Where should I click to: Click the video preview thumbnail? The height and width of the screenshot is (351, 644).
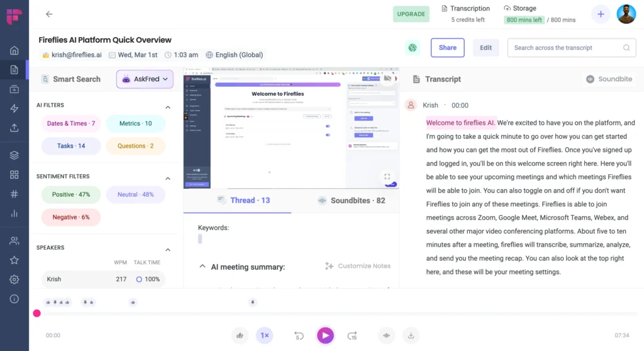click(x=291, y=128)
